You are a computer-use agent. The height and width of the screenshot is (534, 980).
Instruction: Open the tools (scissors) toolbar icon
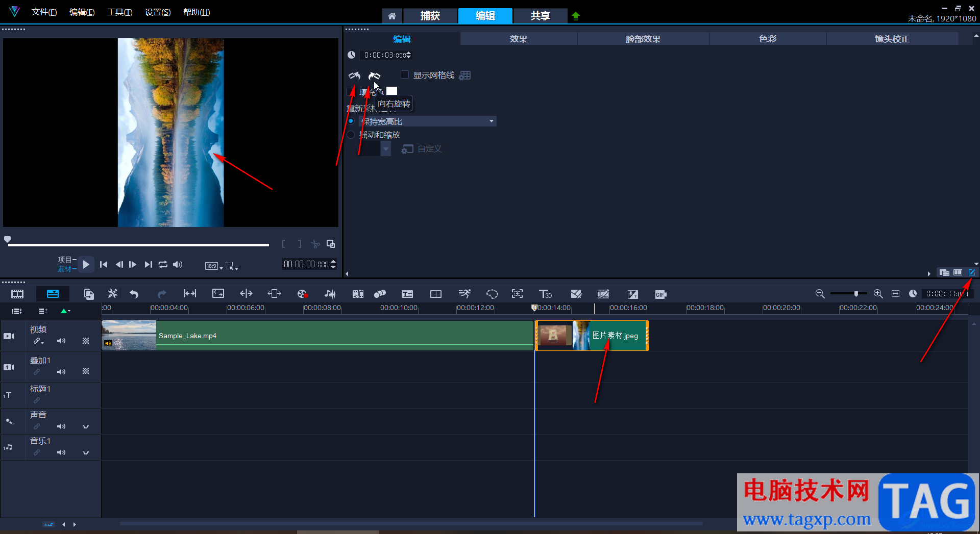(x=112, y=294)
